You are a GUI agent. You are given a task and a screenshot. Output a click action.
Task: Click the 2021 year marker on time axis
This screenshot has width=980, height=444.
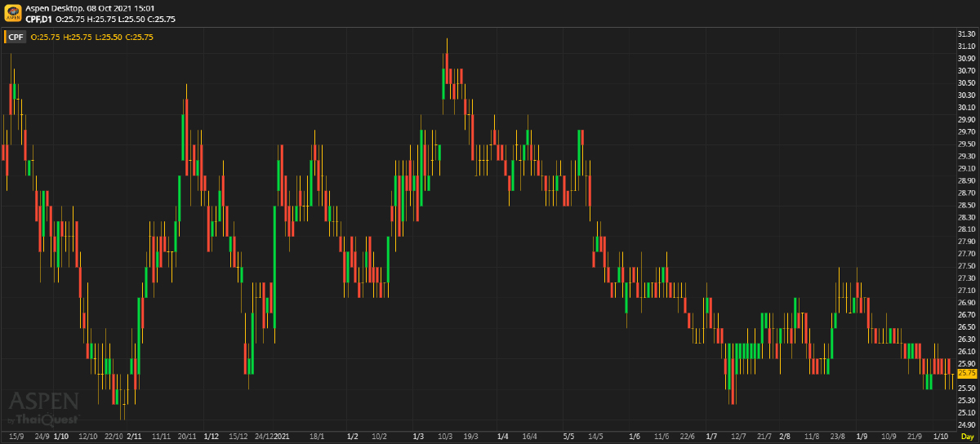[x=282, y=437]
